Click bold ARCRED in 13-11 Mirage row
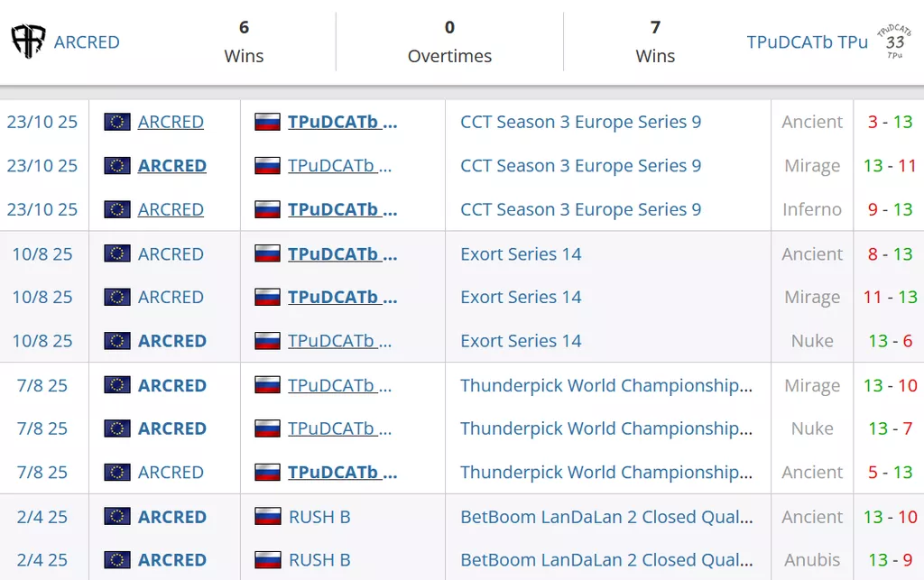The width and height of the screenshot is (924, 580). (x=171, y=166)
